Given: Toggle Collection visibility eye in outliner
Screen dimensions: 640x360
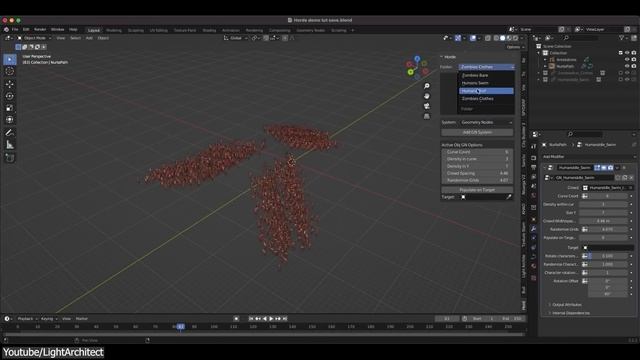Looking at the screenshot, I should click(x=627, y=53).
